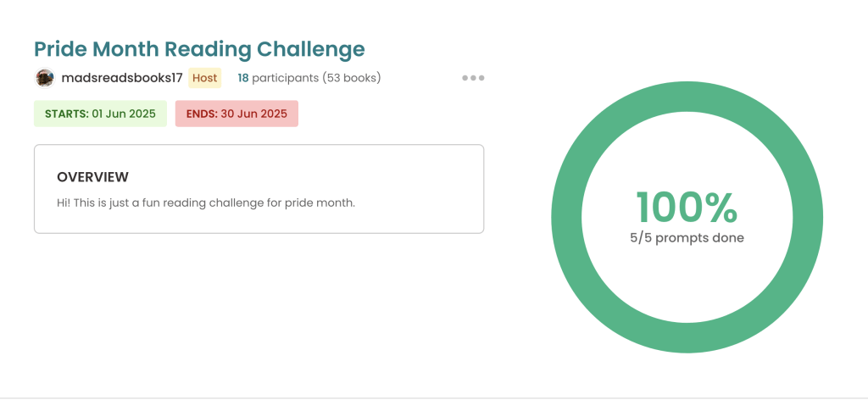Click the word Hi! in the overview
Image resolution: width=868 pixels, height=400 pixels.
click(65, 203)
